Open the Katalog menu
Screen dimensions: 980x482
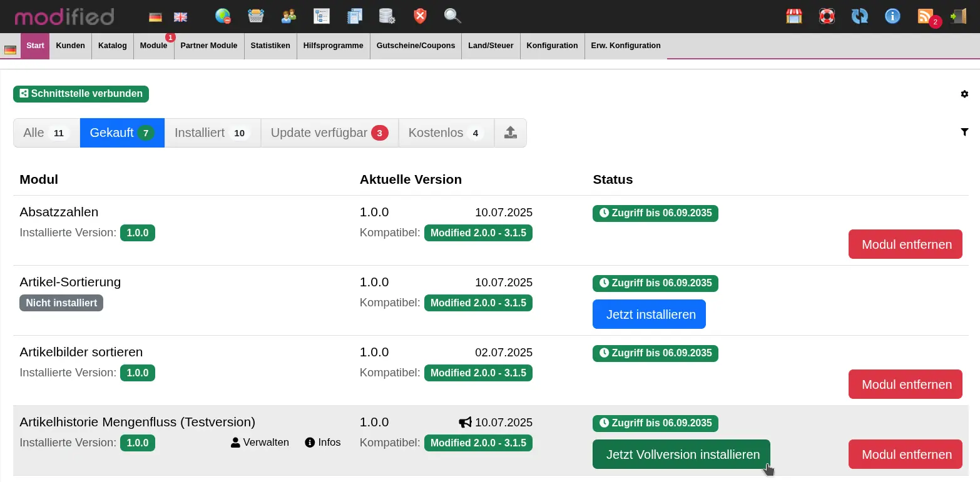113,46
